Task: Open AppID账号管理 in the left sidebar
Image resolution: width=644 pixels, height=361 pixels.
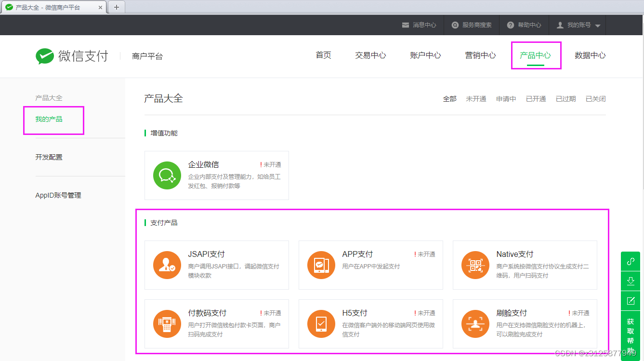Action: 58,195
